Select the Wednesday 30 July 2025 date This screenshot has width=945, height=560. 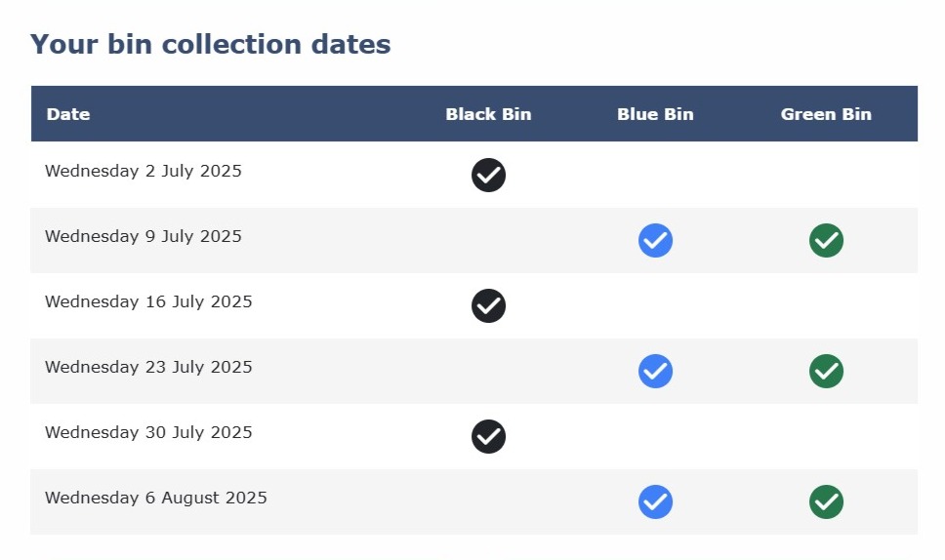coord(148,433)
